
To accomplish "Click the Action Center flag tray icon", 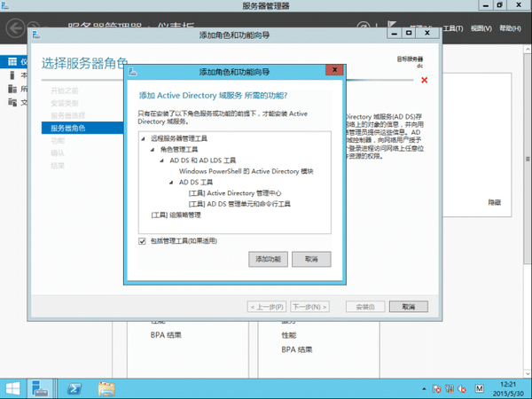I will pos(436,389).
